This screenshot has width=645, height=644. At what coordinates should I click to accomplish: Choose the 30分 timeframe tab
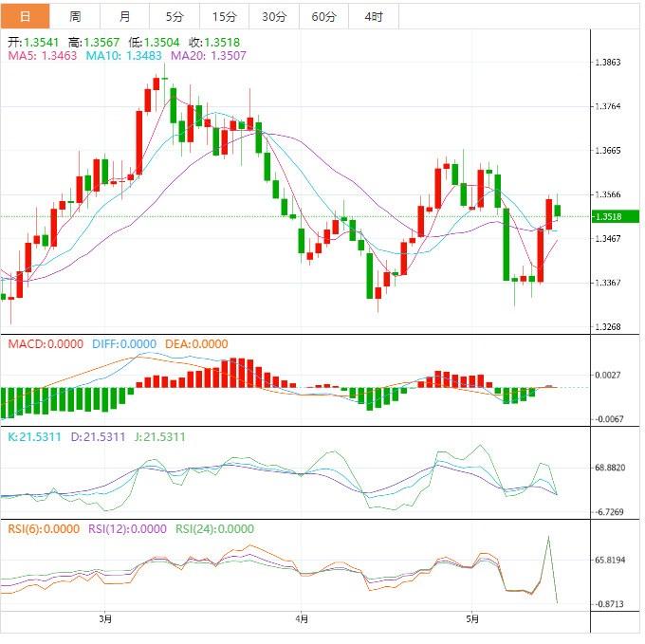273,16
